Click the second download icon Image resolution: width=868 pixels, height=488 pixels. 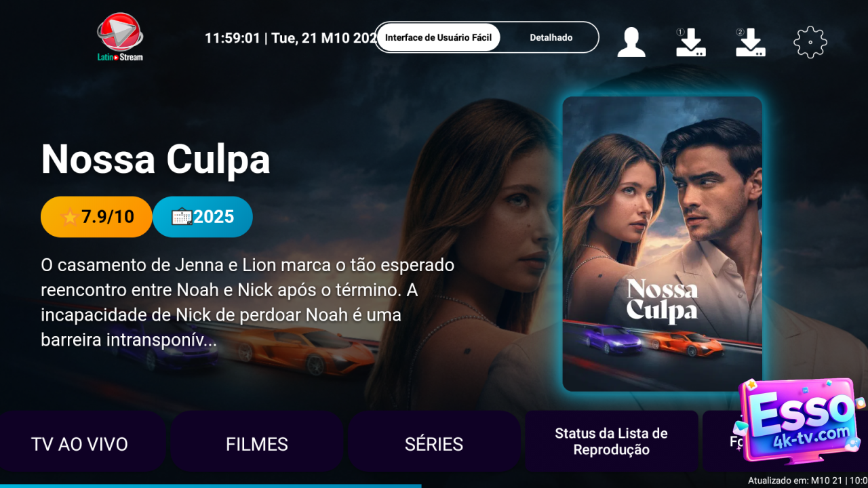click(x=750, y=42)
